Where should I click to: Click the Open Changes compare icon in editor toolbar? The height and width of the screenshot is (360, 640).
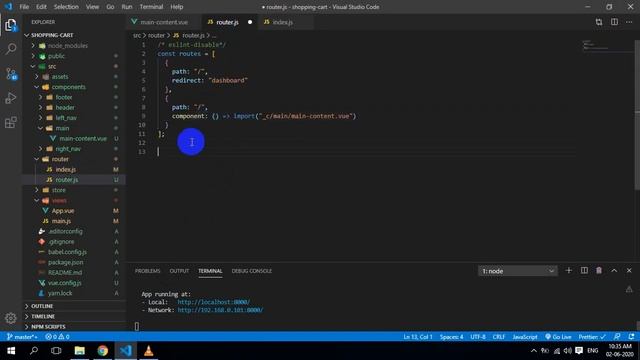click(x=599, y=22)
